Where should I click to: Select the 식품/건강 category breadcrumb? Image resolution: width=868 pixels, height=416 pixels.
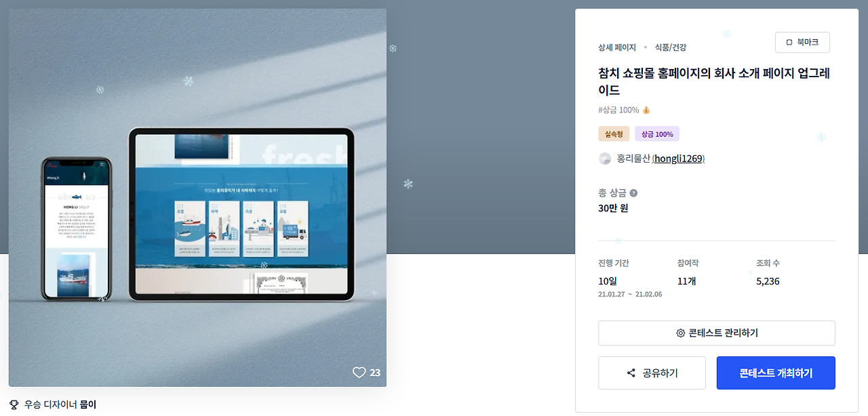(x=671, y=47)
